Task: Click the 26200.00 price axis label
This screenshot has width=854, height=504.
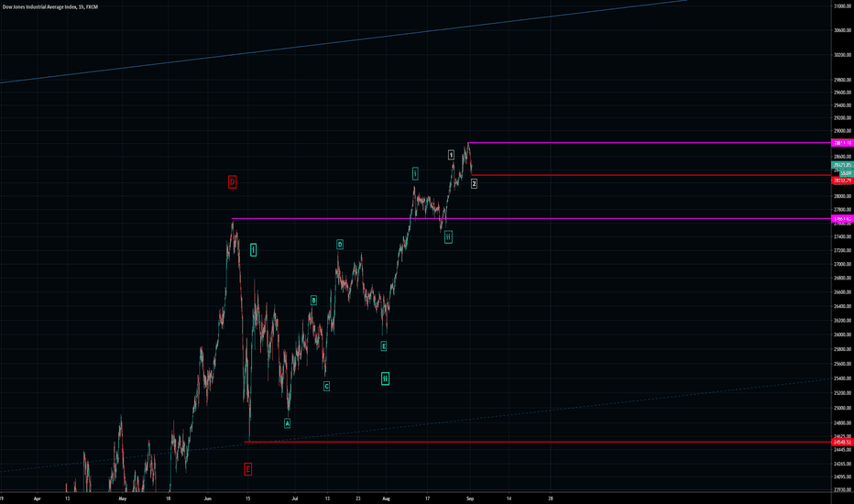Action: point(843,321)
